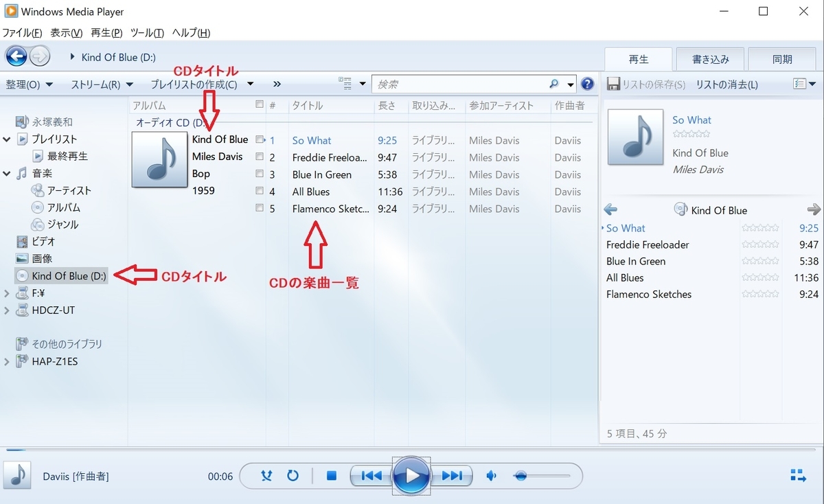Go to the previous playlist arrow
This screenshot has width=824, height=504.
(x=610, y=209)
